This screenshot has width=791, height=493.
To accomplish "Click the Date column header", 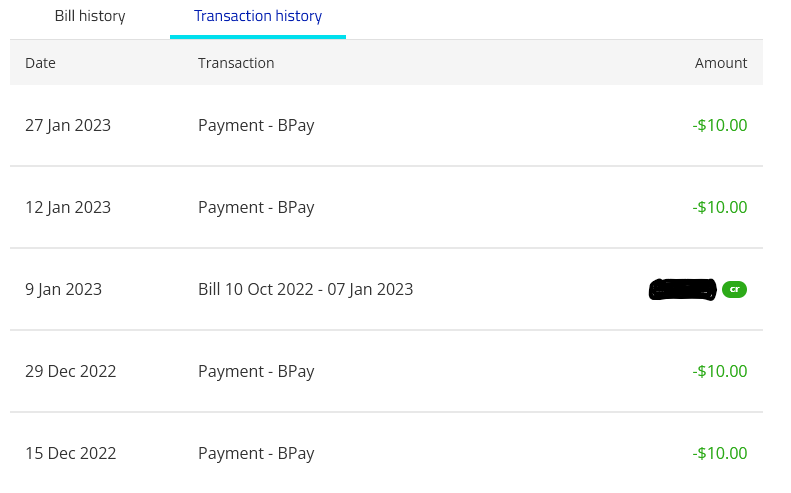I will [40, 63].
